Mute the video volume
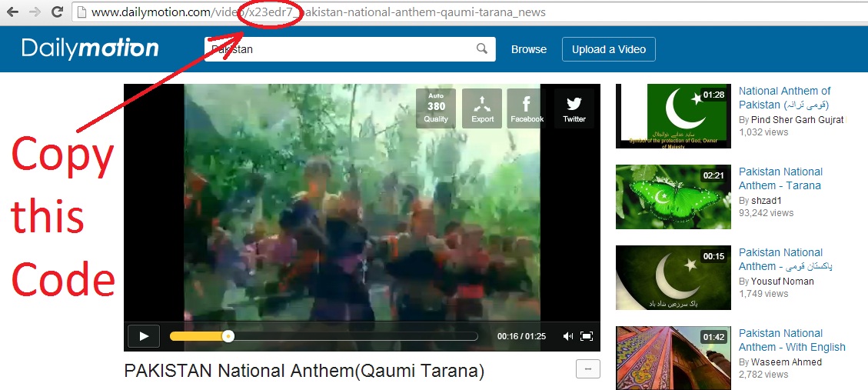The height and width of the screenshot is (390, 868). click(567, 336)
